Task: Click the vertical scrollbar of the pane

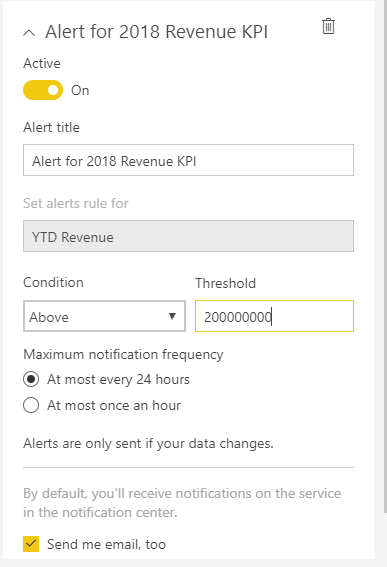Action: click(385, 257)
